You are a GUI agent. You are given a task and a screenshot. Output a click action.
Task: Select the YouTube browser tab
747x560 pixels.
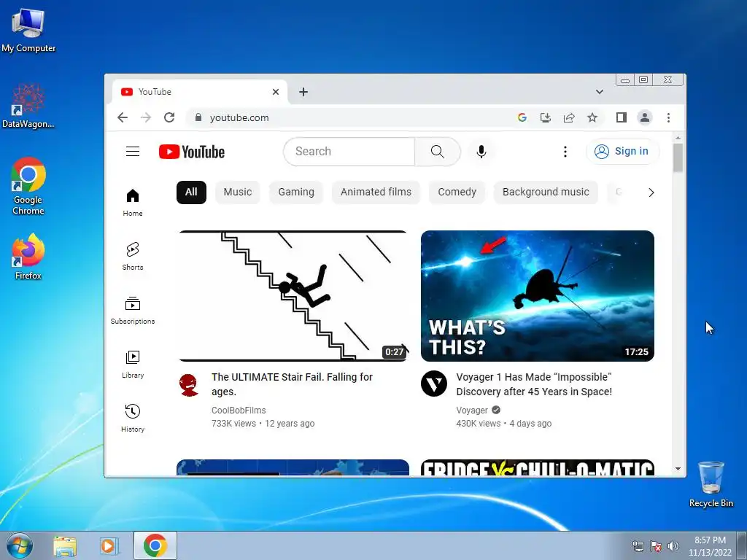point(200,92)
